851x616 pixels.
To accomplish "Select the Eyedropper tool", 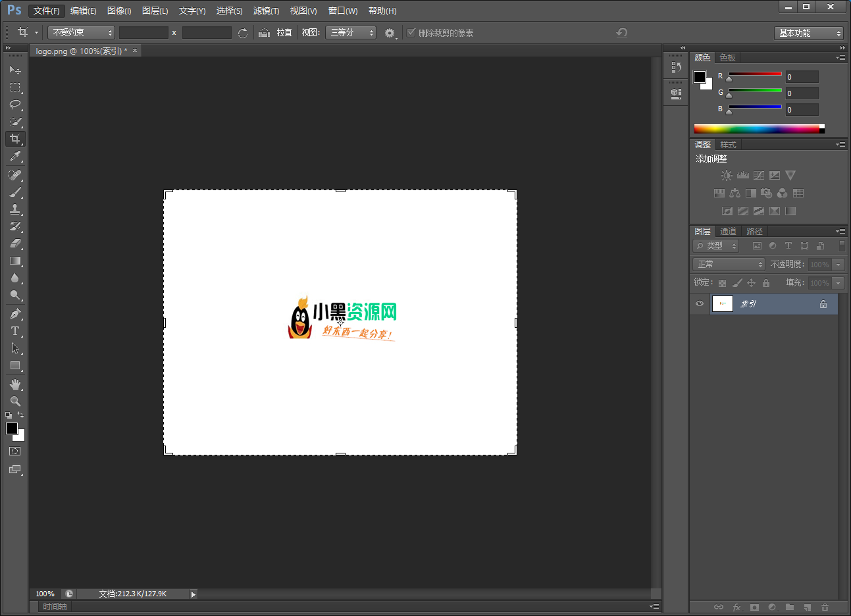I will [x=15, y=156].
